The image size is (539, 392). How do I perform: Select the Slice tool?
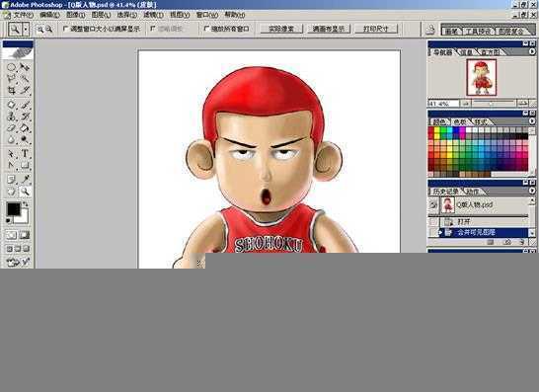click(x=24, y=91)
